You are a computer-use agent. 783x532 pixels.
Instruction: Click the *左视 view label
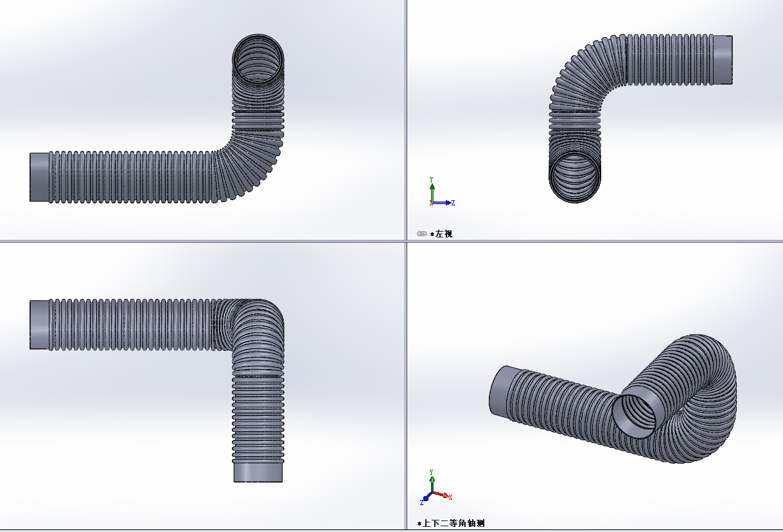[x=441, y=234]
